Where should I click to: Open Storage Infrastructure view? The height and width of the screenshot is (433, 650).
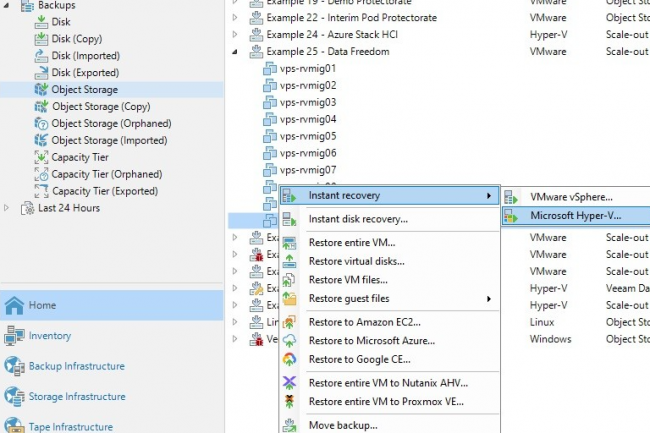click(112, 397)
